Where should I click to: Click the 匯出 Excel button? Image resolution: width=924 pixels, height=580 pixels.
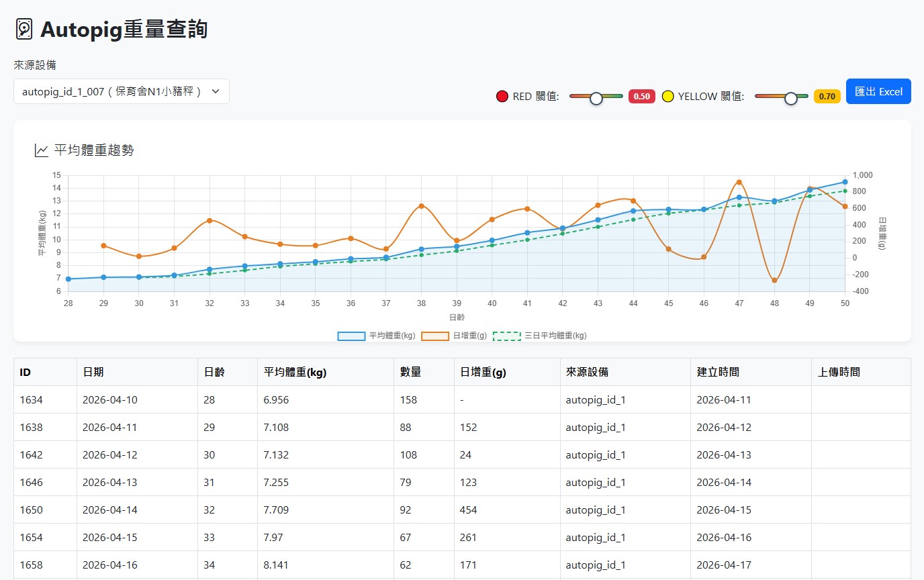pyautogui.click(x=878, y=91)
